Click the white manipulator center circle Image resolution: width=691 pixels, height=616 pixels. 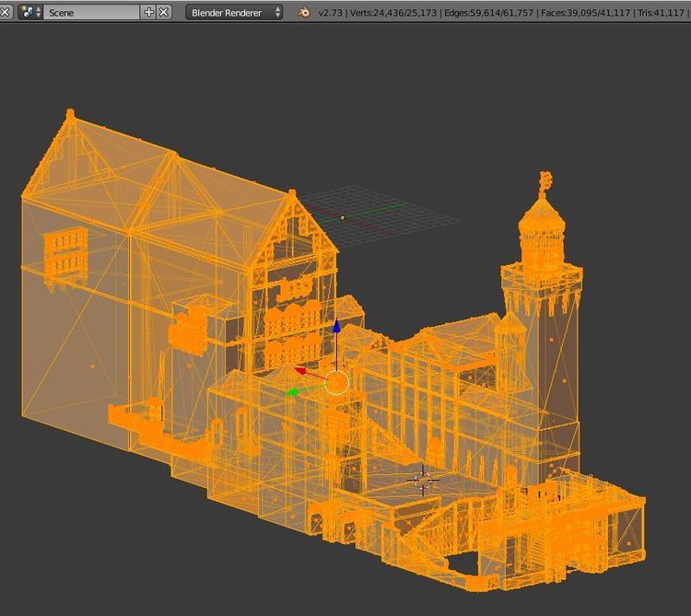[336, 382]
